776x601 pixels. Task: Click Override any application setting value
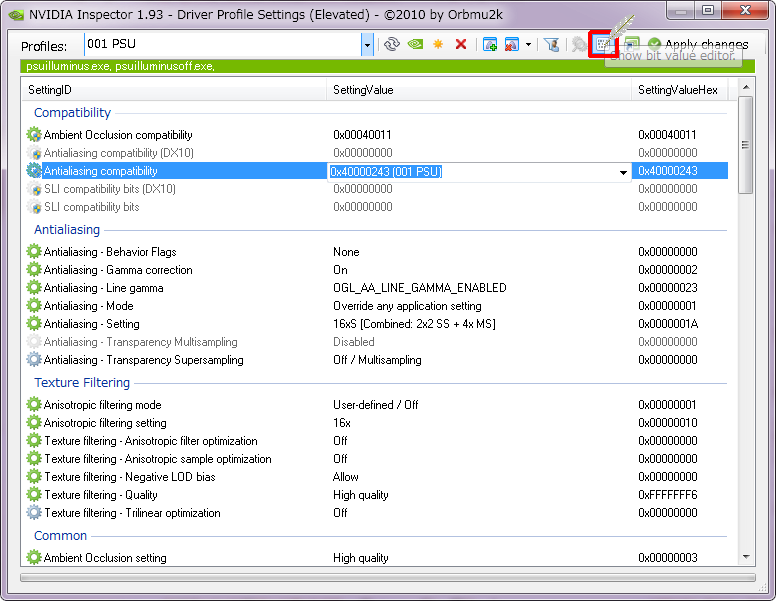point(407,306)
